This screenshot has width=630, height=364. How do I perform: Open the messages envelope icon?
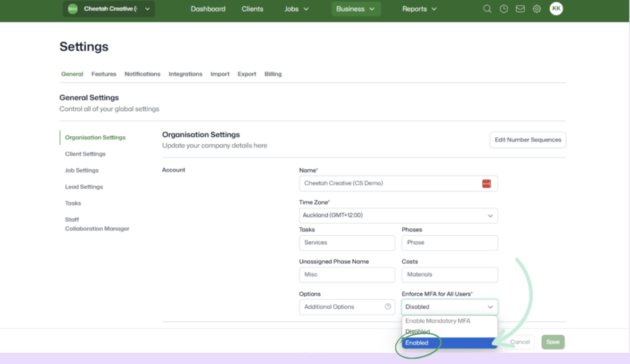(x=520, y=9)
